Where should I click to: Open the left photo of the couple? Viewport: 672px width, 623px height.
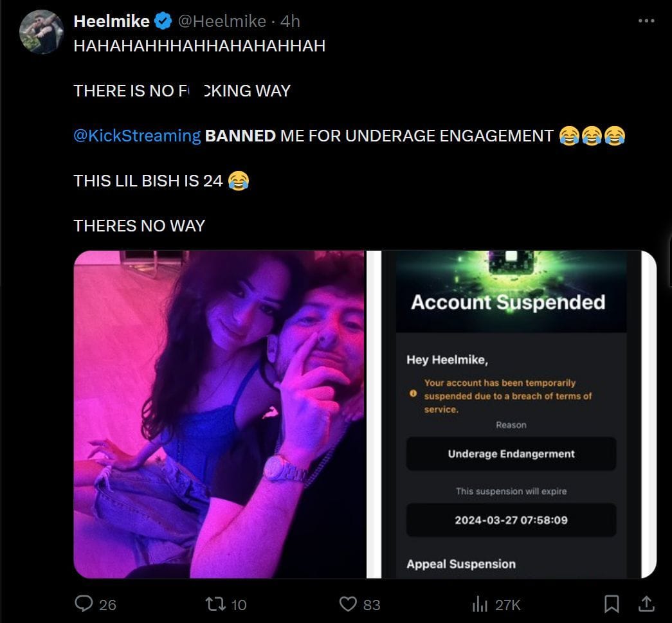(219, 411)
